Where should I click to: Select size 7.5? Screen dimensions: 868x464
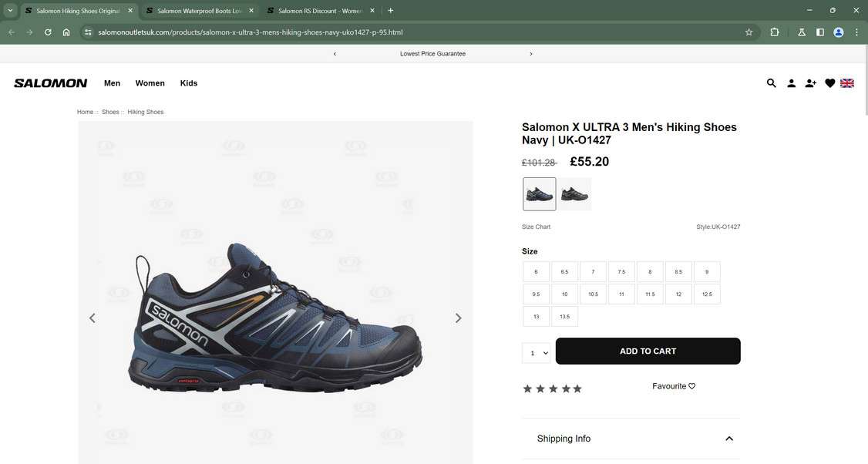pos(621,272)
